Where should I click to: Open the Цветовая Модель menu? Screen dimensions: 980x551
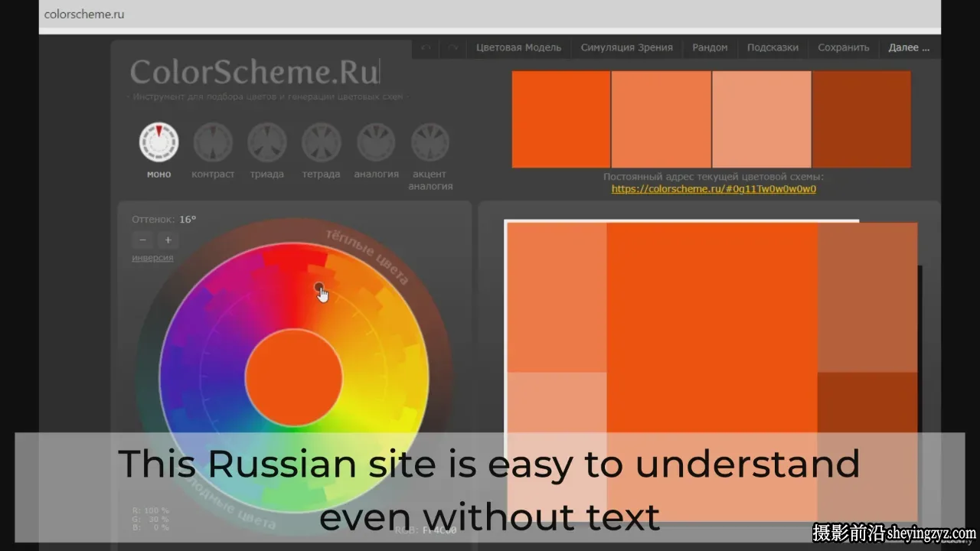click(518, 47)
